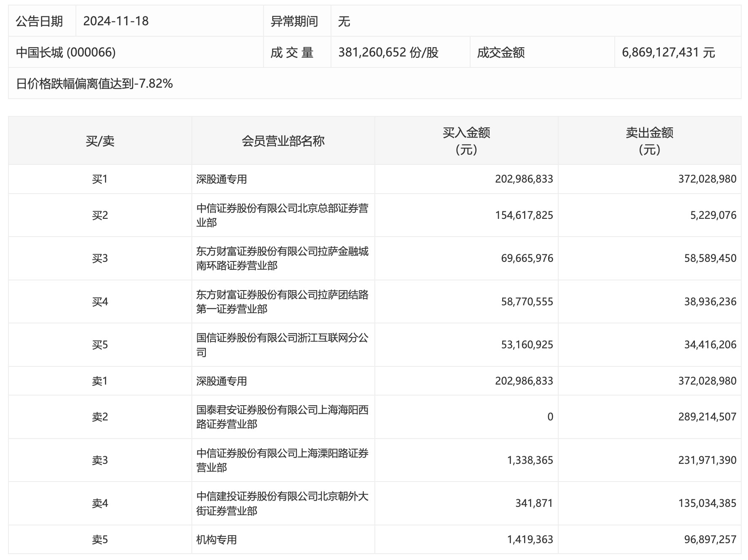Click 国泰君安证券上海海阳西路 broker name

282,417
